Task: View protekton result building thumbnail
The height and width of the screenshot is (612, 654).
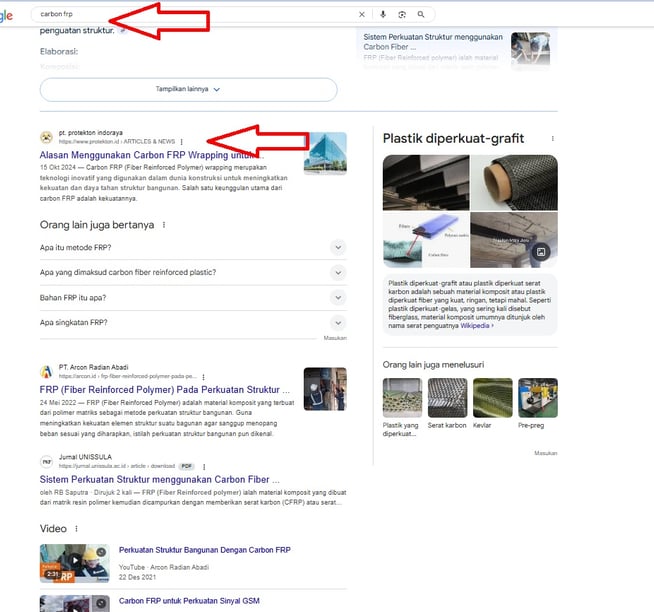Action: 325,153
